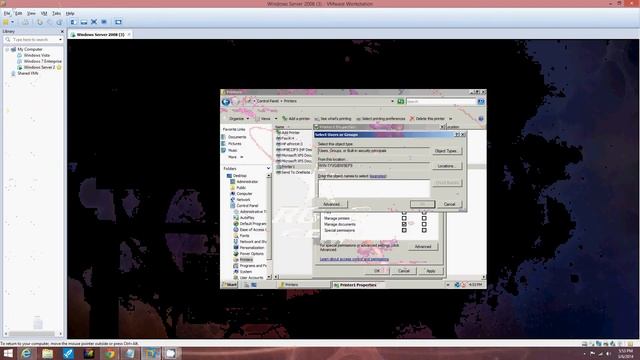Close the Library panel
The width and height of the screenshot is (640, 360).
click(x=62, y=31)
